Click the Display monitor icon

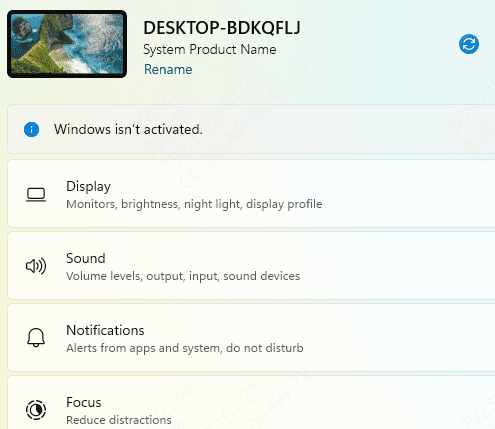(x=36, y=195)
